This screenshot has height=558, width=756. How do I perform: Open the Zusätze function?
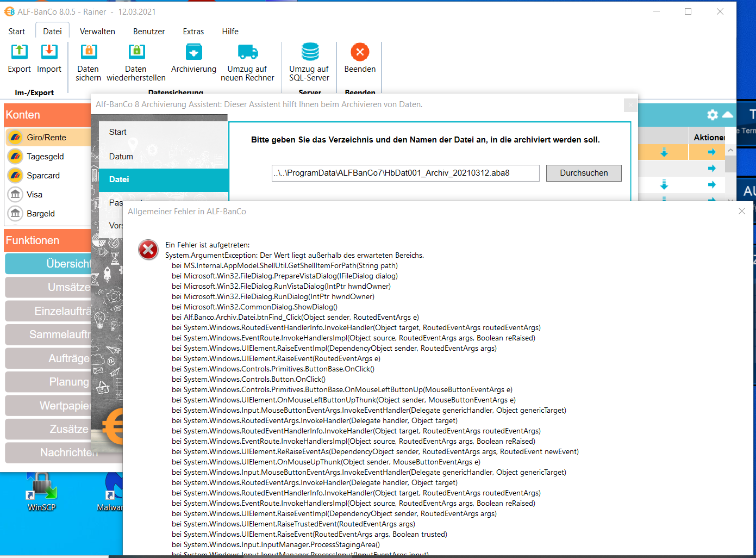click(x=48, y=429)
